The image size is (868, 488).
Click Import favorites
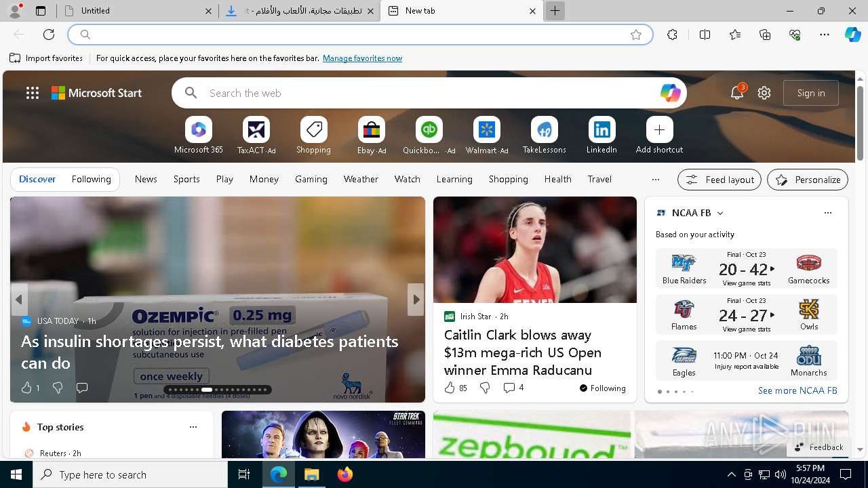coord(46,58)
